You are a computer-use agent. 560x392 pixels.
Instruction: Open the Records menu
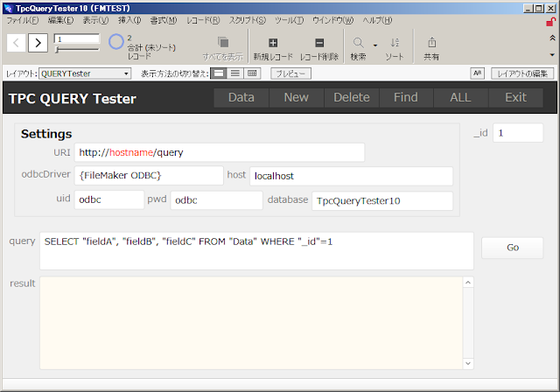(x=203, y=20)
